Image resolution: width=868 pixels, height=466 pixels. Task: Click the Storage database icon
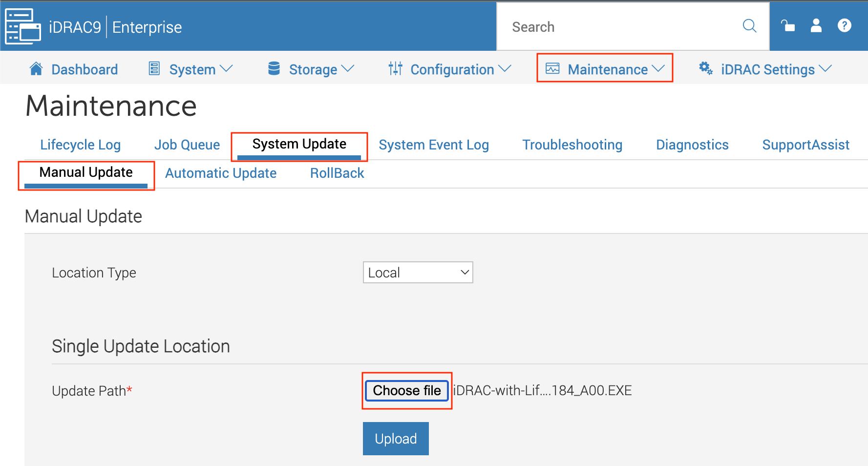click(x=274, y=68)
